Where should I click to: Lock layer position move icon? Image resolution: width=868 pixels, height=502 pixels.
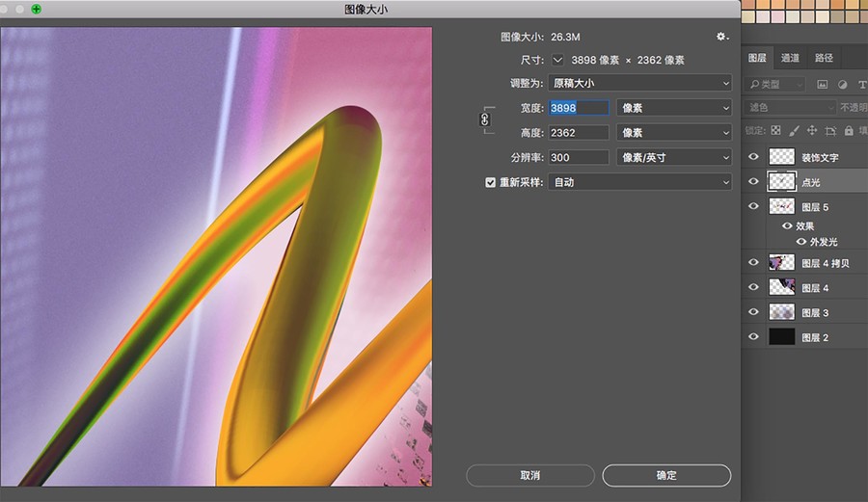pyautogui.click(x=811, y=130)
